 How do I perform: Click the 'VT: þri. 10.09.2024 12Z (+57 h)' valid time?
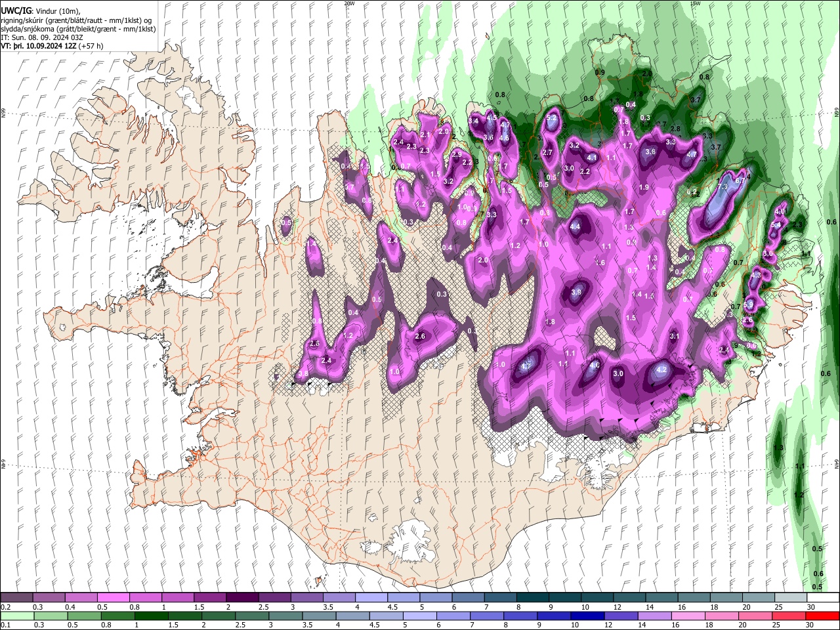point(52,47)
